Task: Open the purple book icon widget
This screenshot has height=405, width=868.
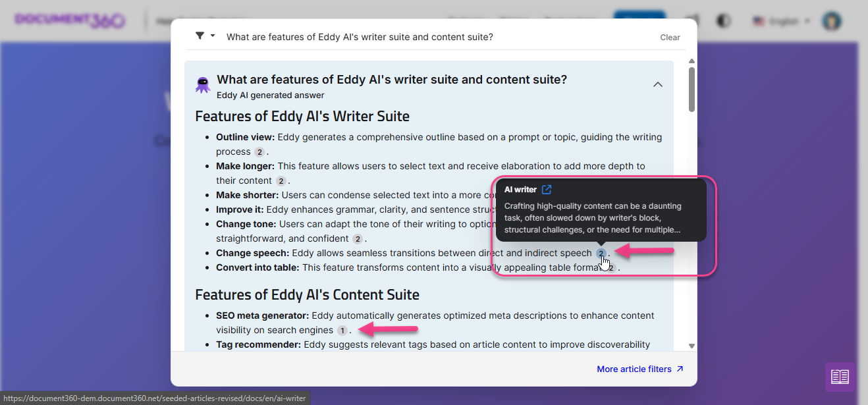Action: (x=840, y=377)
